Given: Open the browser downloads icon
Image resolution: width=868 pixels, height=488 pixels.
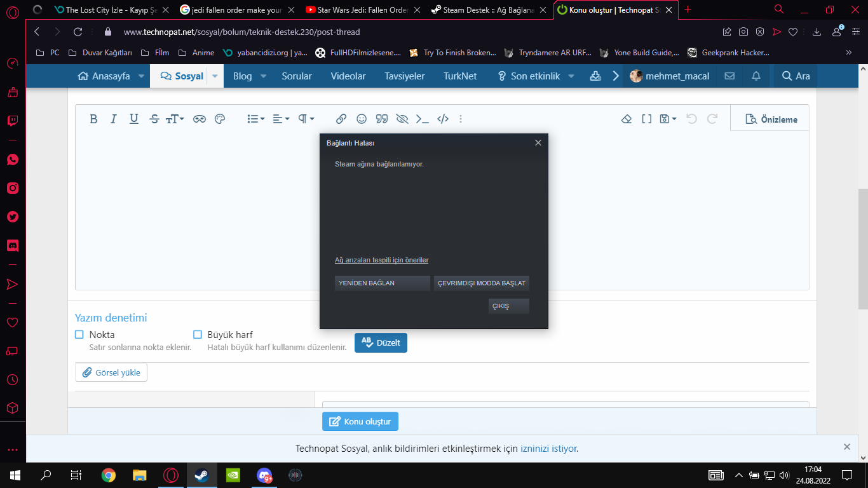Looking at the screenshot, I should pyautogui.click(x=817, y=32).
